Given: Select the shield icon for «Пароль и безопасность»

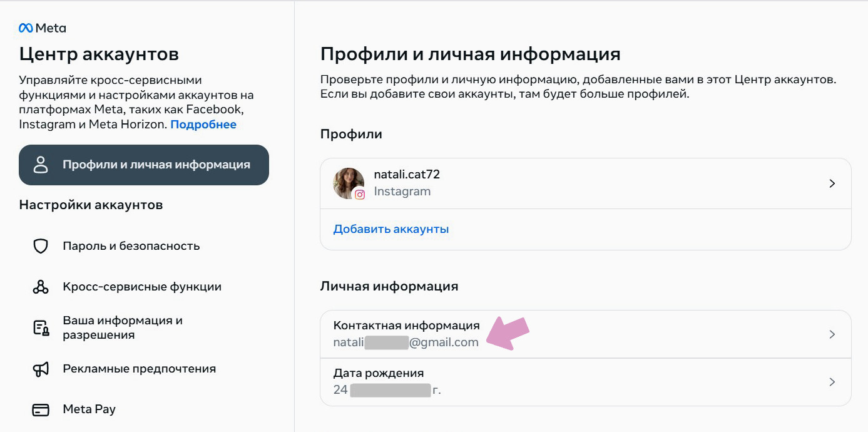Looking at the screenshot, I should (x=41, y=246).
